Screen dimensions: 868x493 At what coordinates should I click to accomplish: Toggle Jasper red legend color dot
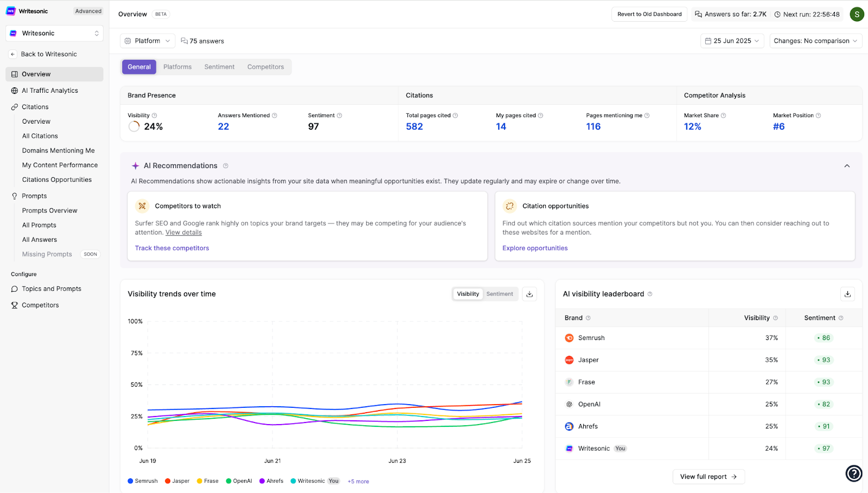(168, 481)
